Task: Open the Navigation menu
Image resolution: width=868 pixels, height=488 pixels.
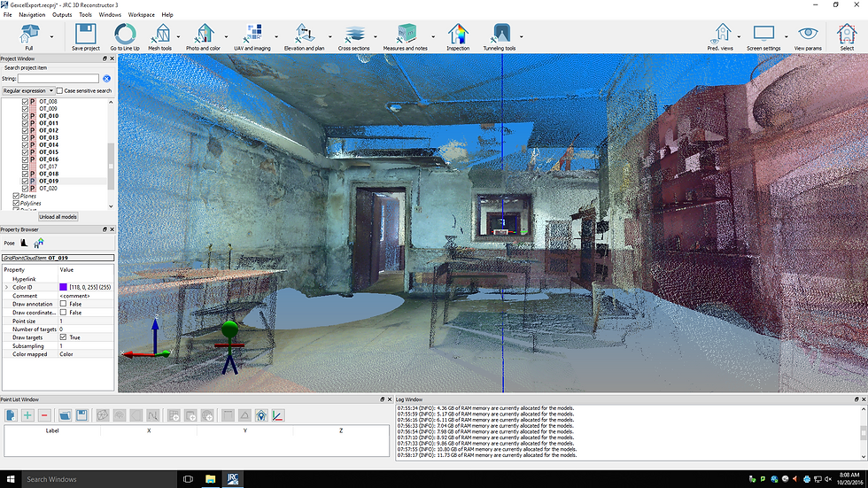Action: (x=32, y=15)
